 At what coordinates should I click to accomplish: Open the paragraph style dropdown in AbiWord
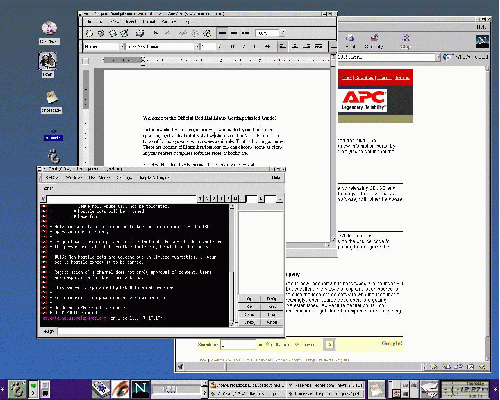[122, 46]
